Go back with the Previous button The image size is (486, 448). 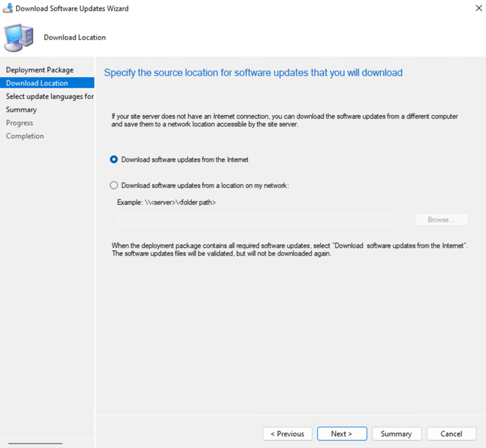(x=287, y=434)
